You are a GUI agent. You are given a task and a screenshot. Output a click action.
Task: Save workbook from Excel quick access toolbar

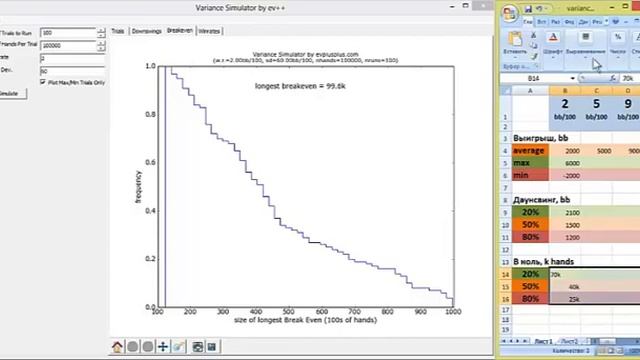coord(528,9)
